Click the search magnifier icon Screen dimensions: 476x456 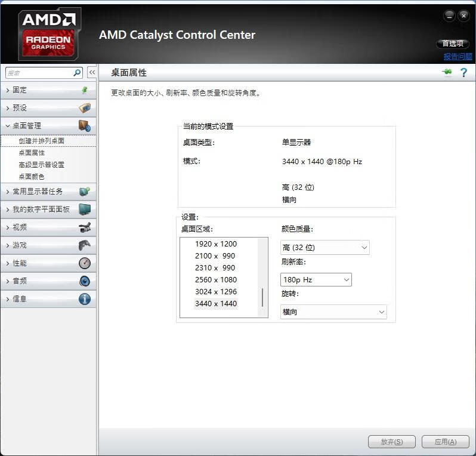point(77,73)
